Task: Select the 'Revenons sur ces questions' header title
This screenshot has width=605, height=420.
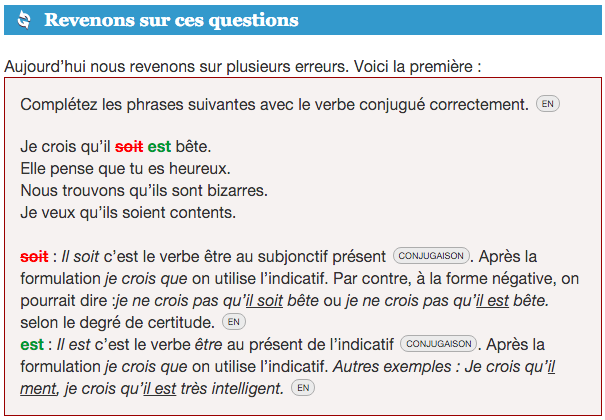Action: tap(171, 20)
